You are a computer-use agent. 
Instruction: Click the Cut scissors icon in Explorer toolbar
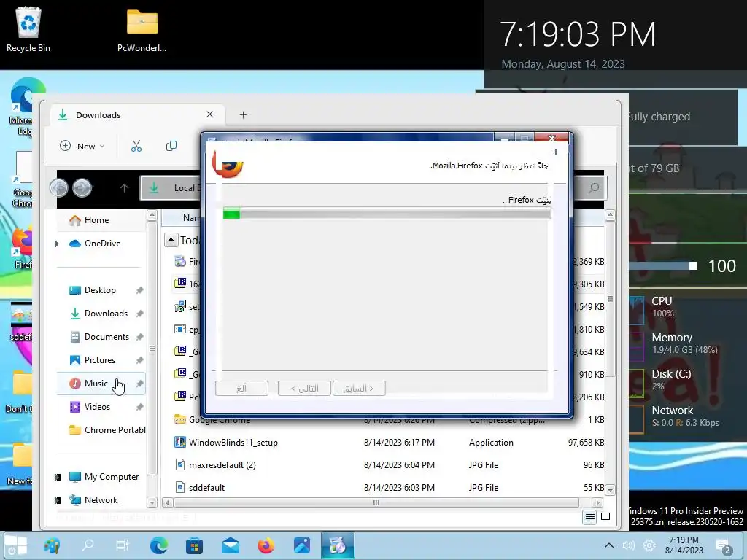[136, 146]
